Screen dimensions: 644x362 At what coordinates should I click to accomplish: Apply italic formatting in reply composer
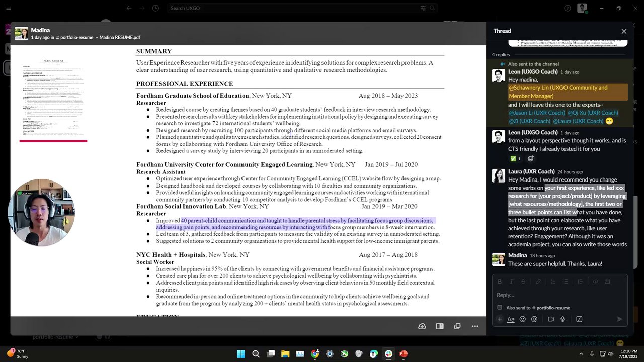[511, 282]
